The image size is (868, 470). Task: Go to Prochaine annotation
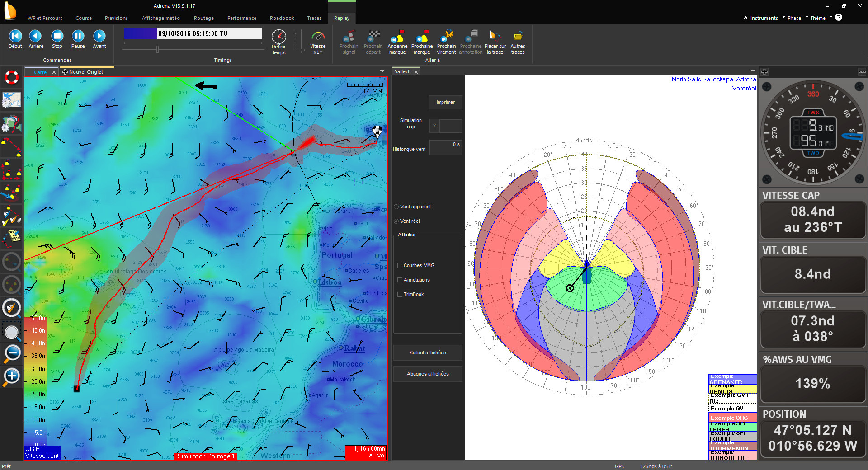[x=471, y=42]
